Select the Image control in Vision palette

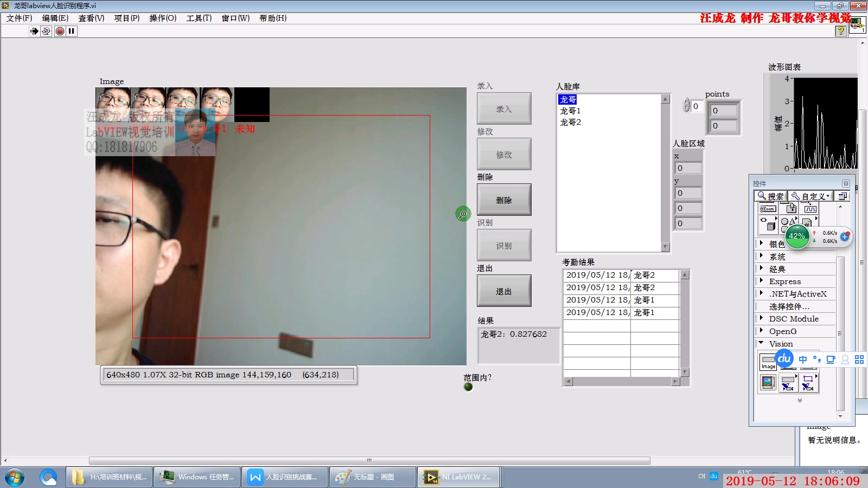[768, 362]
